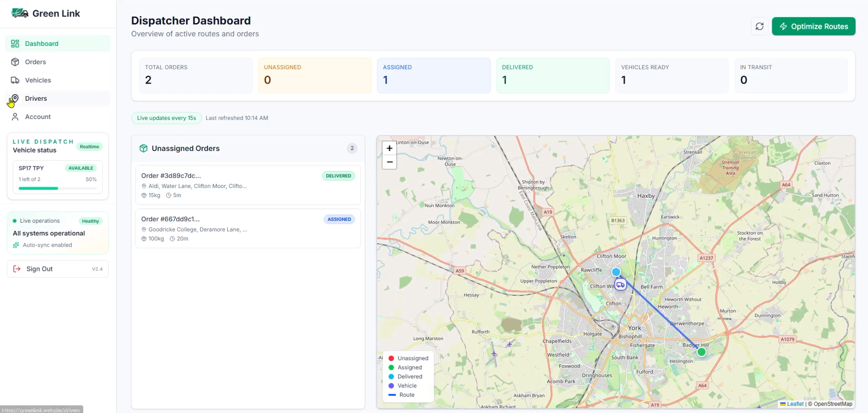This screenshot has height=413, width=868.
Task: Click Sign Out button
Action: click(39, 269)
